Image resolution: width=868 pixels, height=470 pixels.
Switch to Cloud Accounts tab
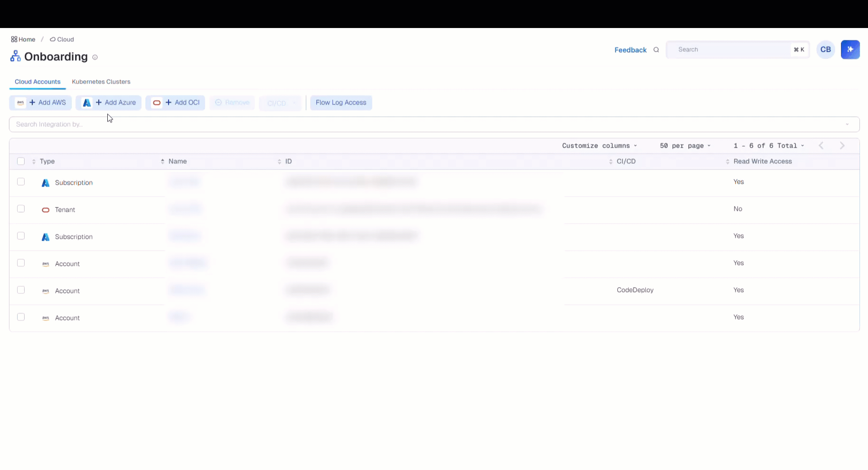[x=38, y=82]
